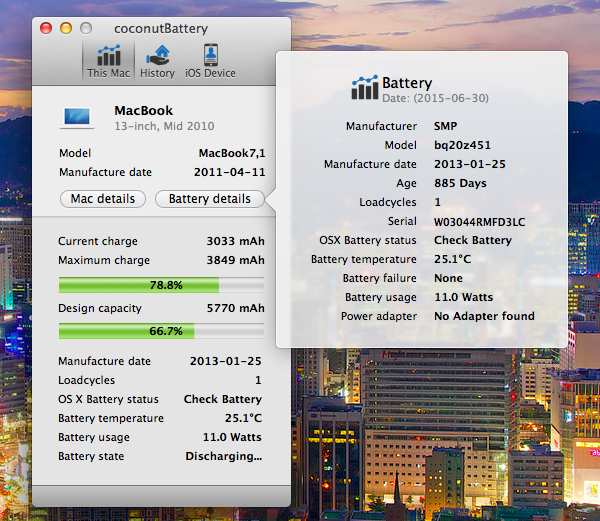Click the Discharging... battery state value
Viewport: 600px width, 521px height.
(224, 456)
